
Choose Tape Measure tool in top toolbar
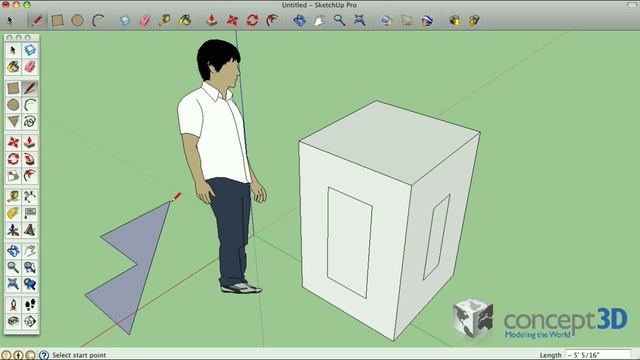pos(165,20)
